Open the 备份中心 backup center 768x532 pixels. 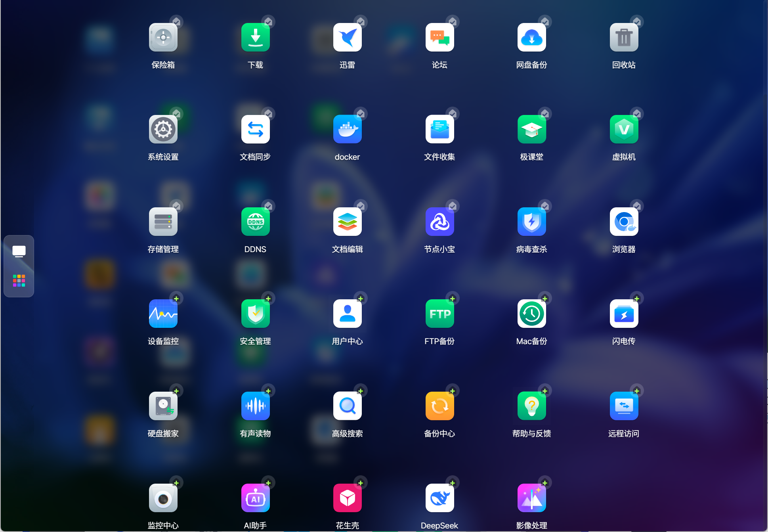click(x=439, y=406)
